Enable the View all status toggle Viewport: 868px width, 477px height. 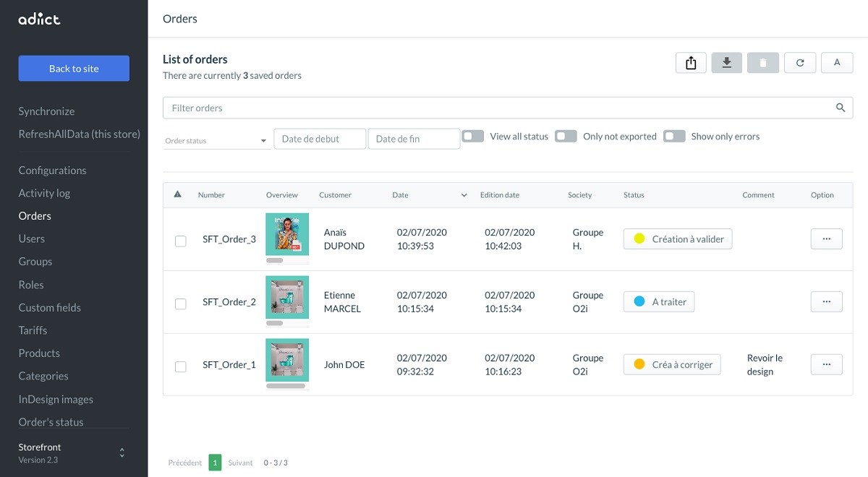[473, 136]
